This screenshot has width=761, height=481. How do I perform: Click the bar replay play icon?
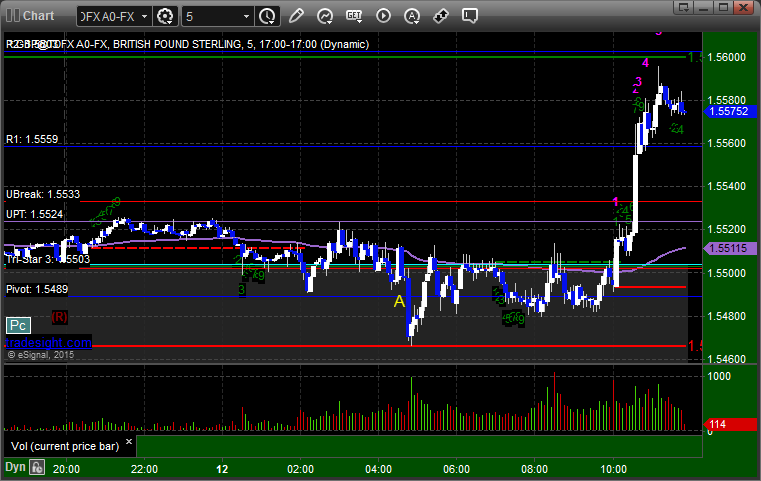point(383,16)
